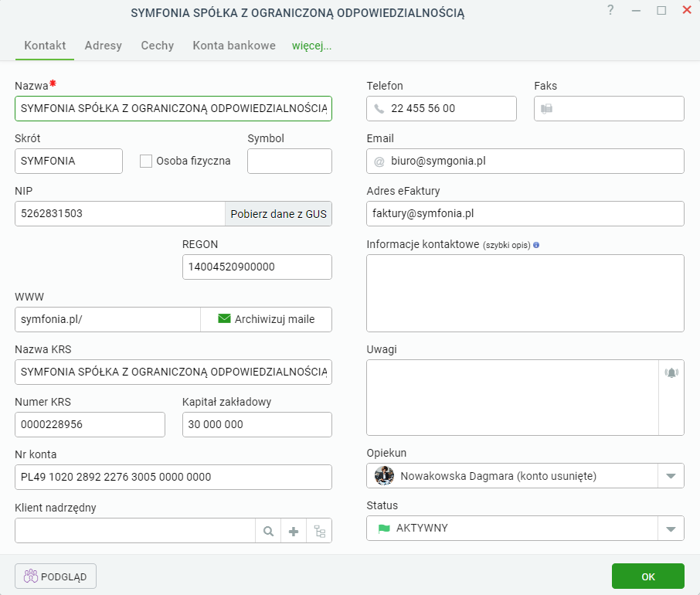This screenshot has width=700, height=595.
Task: Click the Email field biuro@symgonia.pl
Action: click(x=525, y=161)
